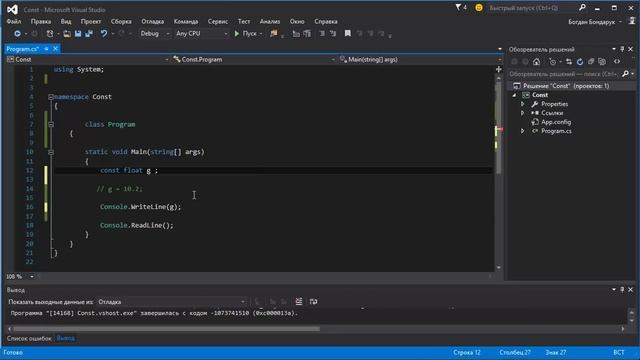Screen dimensions: 640x360
Task: Undo the last edit with the toolbar arrow
Action: tap(104, 33)
